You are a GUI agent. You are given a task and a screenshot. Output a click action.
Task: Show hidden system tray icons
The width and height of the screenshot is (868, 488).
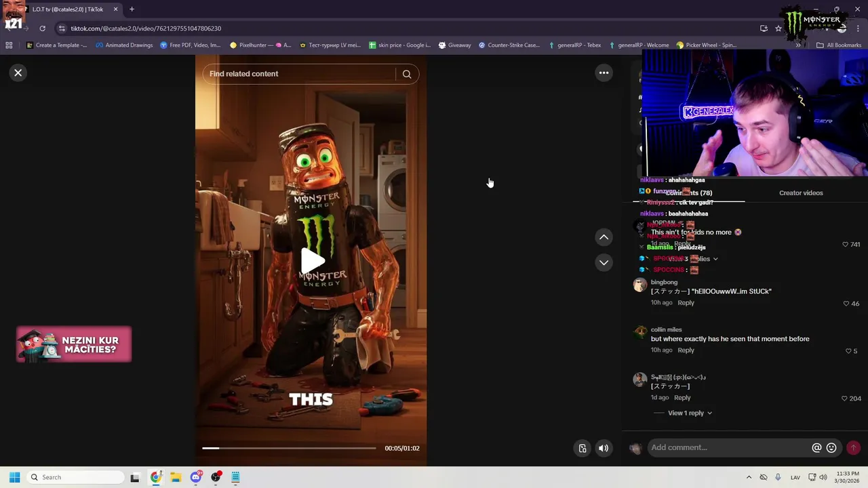pyautogui.click(x=749, y=477)
